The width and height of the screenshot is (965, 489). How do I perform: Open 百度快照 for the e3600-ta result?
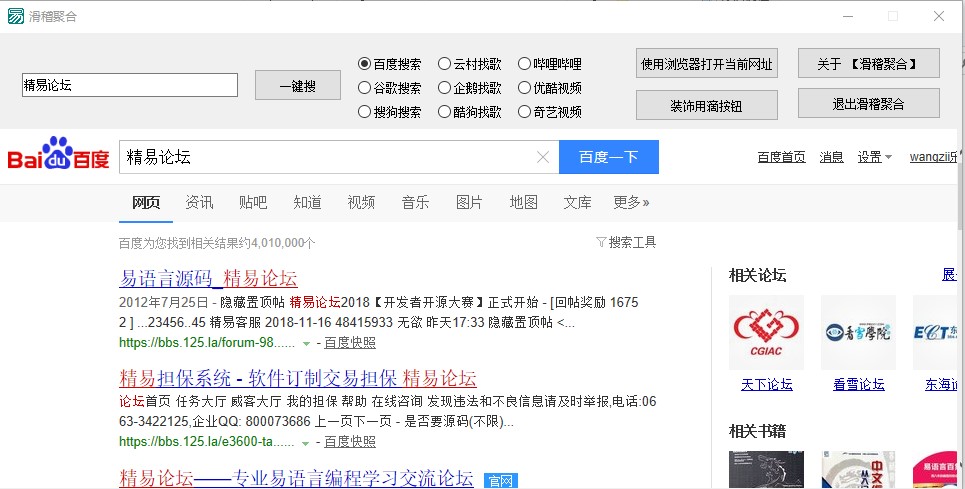coord(350,442)
